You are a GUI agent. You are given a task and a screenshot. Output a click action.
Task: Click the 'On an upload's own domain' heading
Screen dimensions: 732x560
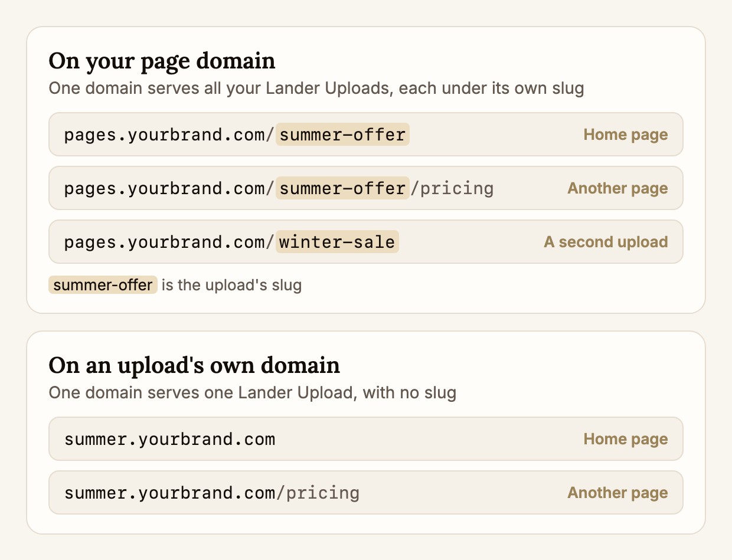[194, 365]
